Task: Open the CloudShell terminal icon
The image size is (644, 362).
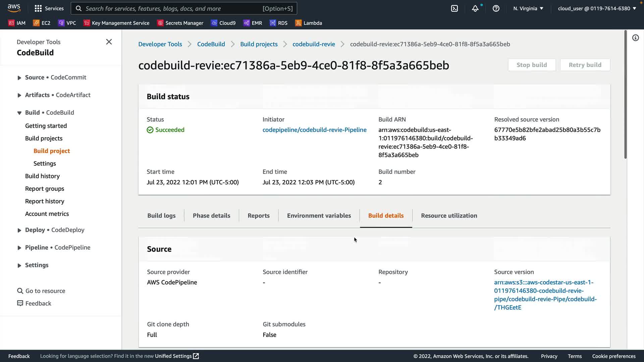Action: pos(454,8)
